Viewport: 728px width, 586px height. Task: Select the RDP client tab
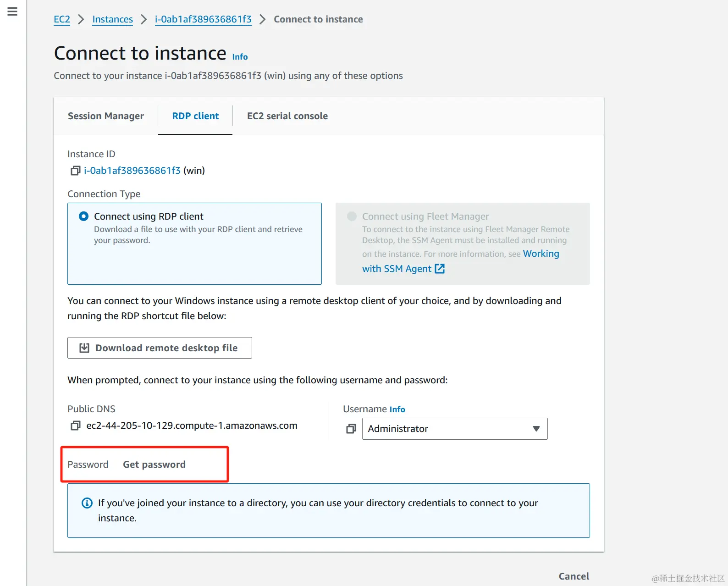195,116
